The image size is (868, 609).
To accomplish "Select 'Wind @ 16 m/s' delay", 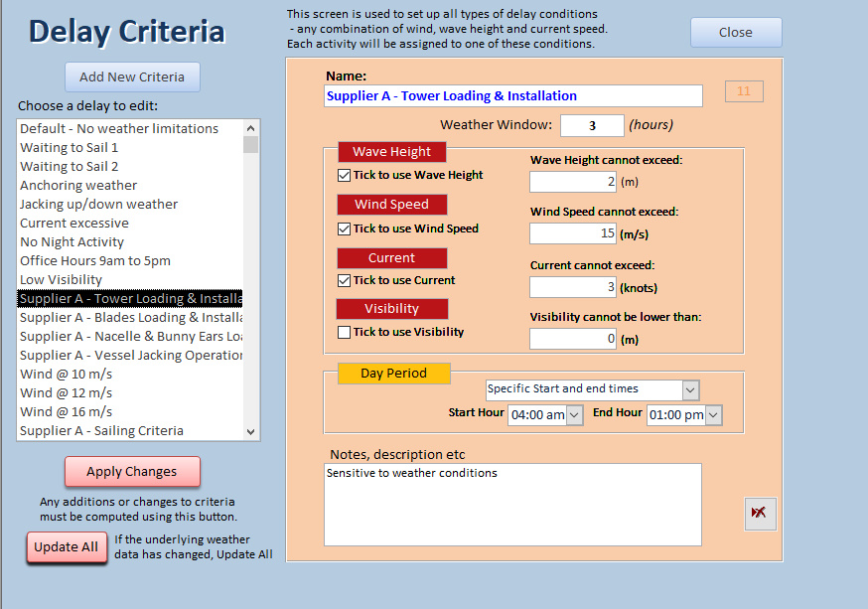I will point(130,411).
